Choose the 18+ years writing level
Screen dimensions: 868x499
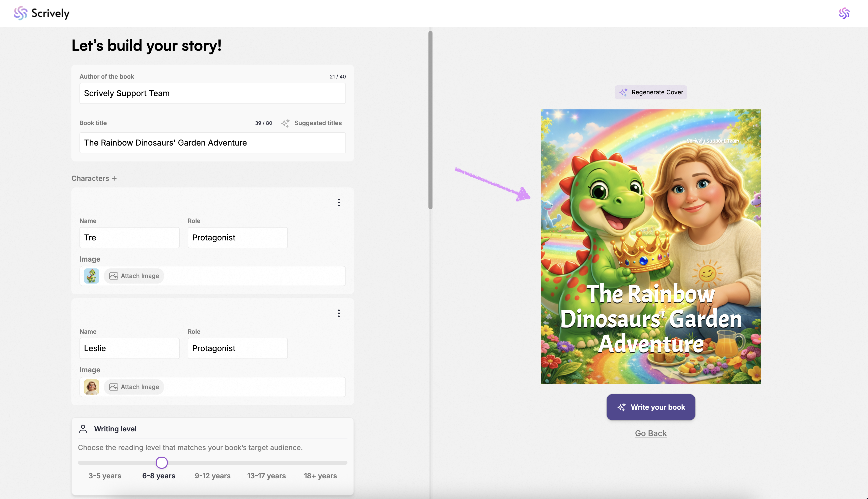(320, 476)
